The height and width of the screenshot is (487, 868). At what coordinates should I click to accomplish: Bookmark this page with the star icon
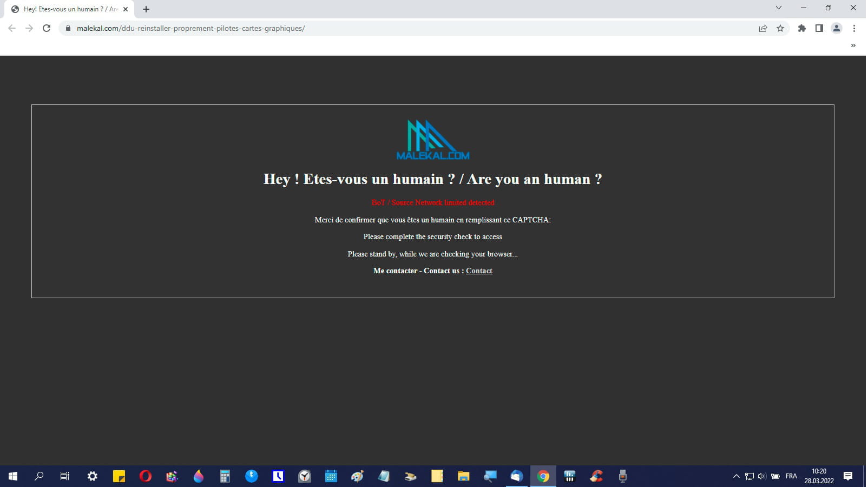coord(780,28)
